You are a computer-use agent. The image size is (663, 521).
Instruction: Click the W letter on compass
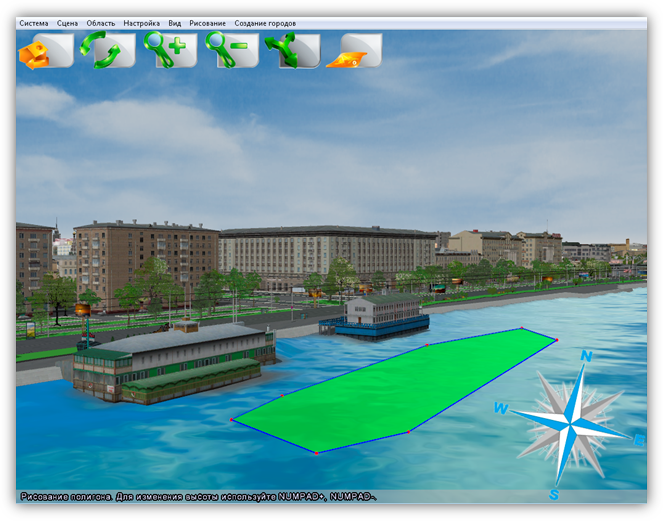click(501, 408)
